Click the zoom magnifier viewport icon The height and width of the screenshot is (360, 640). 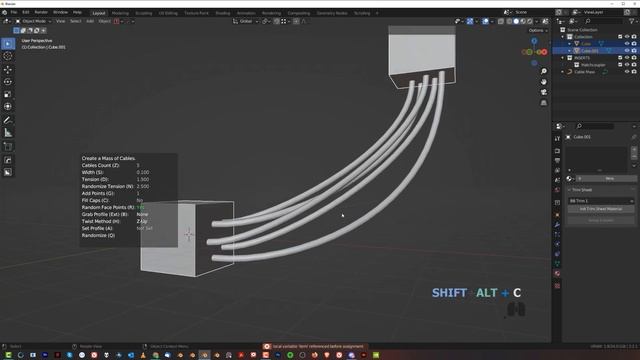pyautogui.click(x=544, y=71)
